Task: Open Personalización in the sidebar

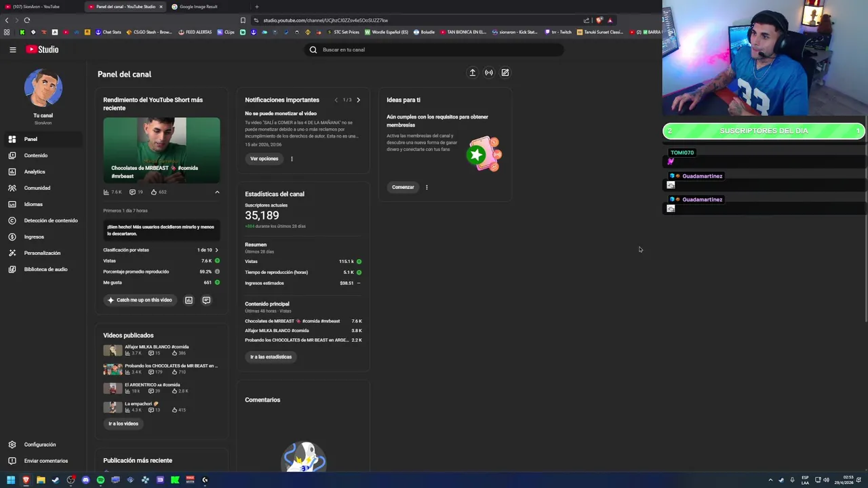Action: click(42, 253)
